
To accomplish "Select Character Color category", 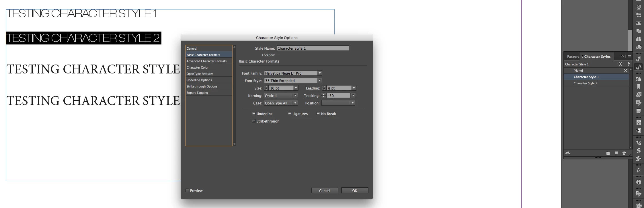I will tap(209, 67).
